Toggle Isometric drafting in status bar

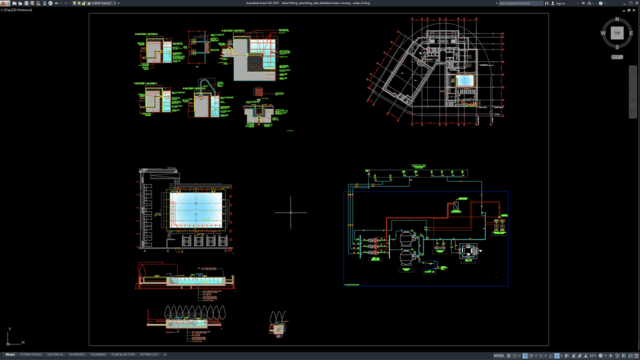pyautogui.click(x=541, y=356)
